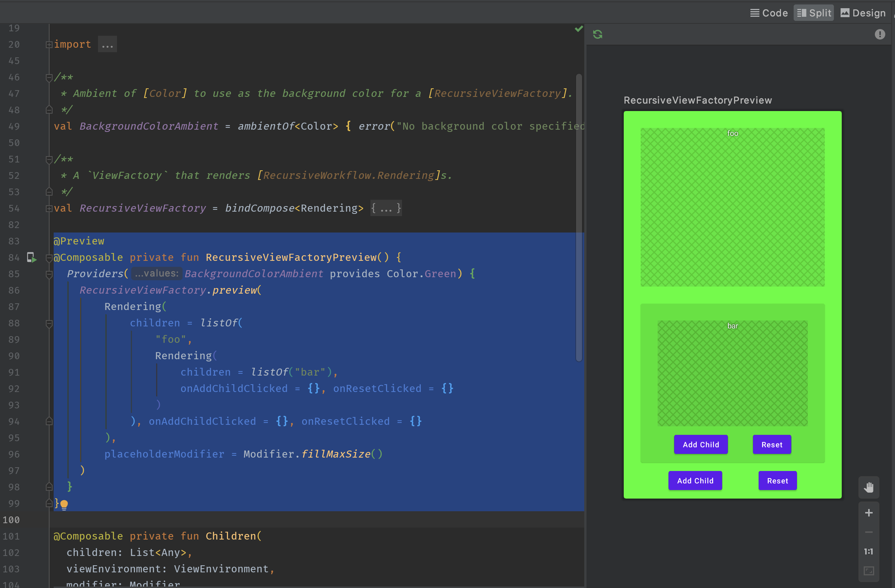Zoom in with the plus icon

coord(868,513)
